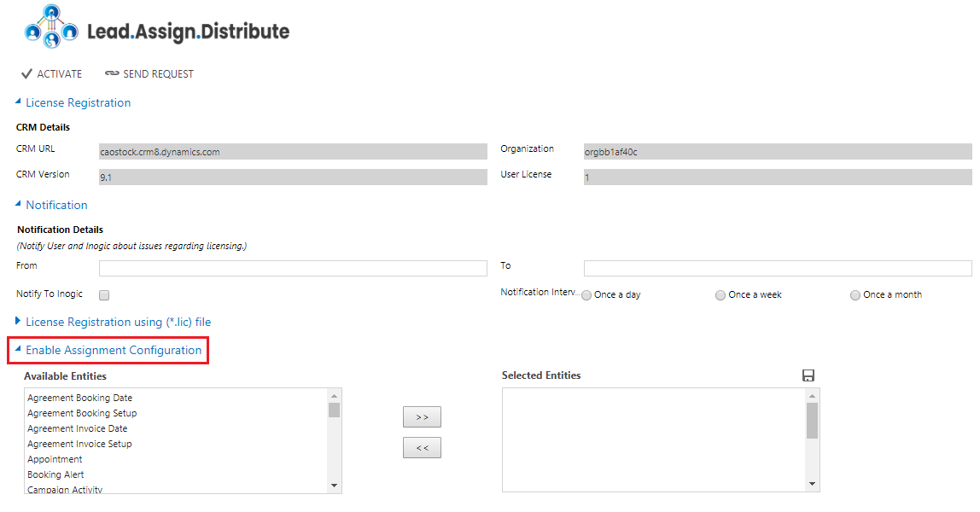The image size is (980, 512).
Task: Collapse the License Registration section
Action: pyautogui.click(x=19, y=102)
